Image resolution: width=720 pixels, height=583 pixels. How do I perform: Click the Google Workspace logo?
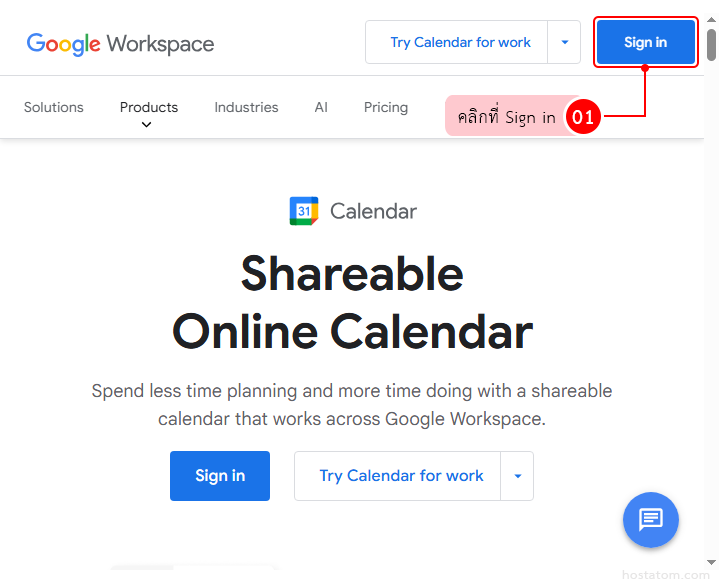[120, 44]
